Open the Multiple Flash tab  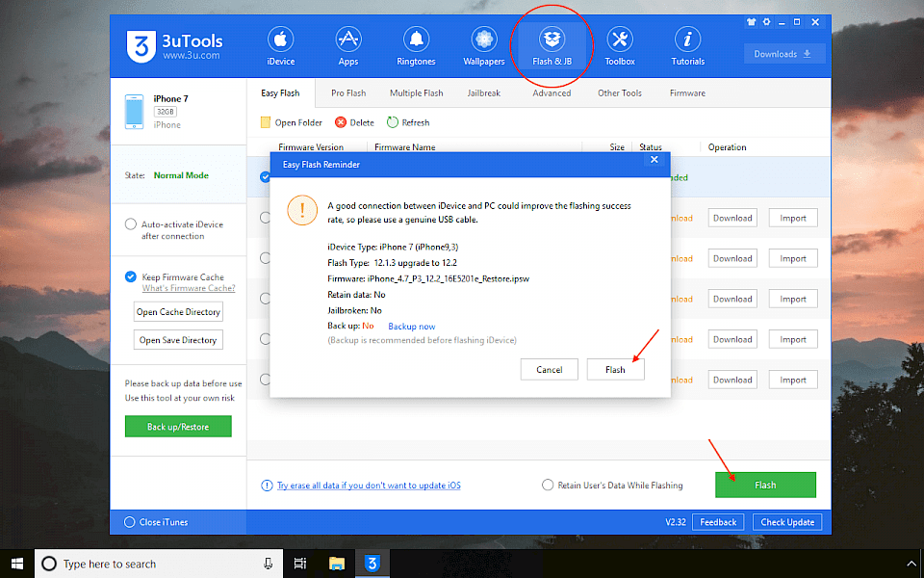(417, 93)
